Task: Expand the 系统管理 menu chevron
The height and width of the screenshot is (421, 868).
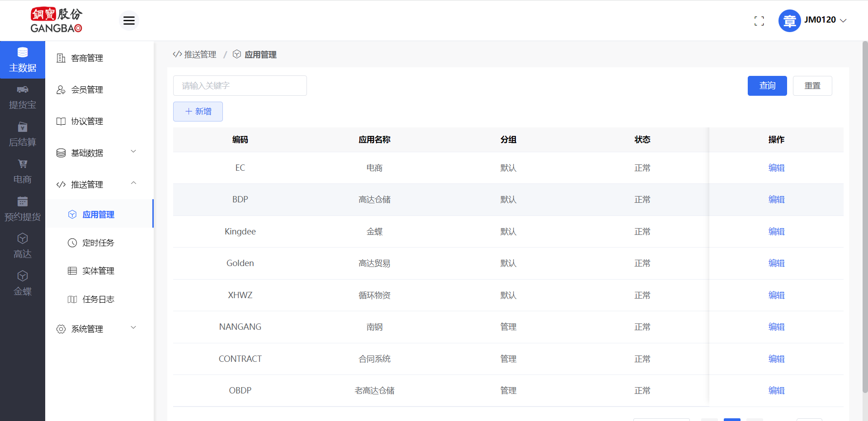Action: pos(133,327)
